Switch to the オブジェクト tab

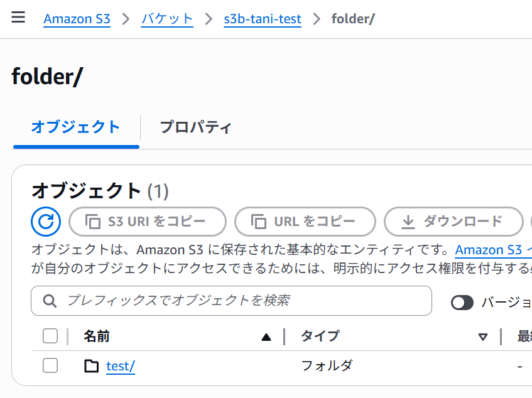pyautogui.click(x=75, y=127)
